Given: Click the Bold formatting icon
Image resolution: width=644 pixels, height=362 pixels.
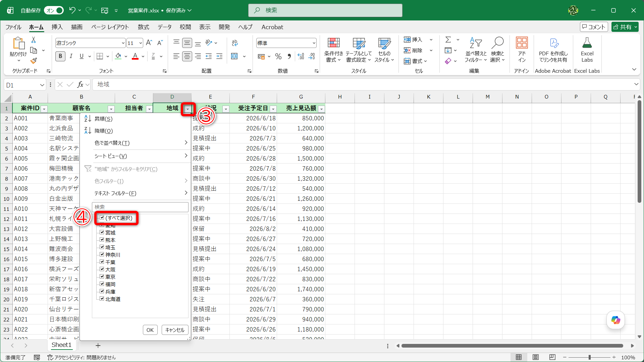Looking at the screenshot, I should [x=60, y=56].
